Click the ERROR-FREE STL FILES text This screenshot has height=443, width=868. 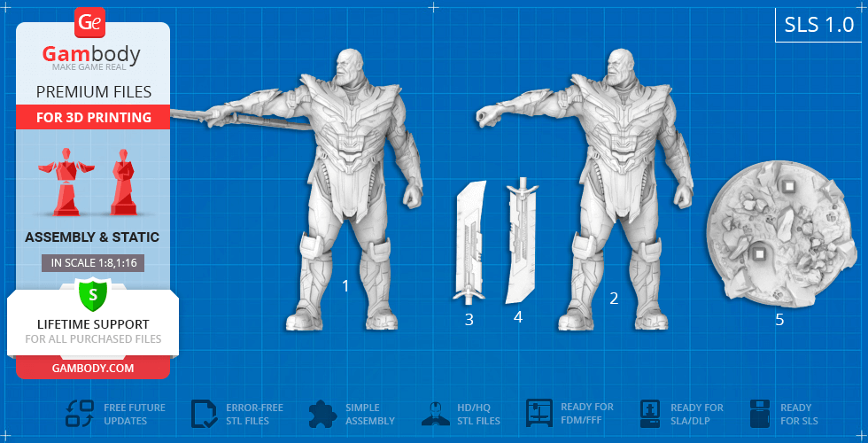click(x=255, y=415)
